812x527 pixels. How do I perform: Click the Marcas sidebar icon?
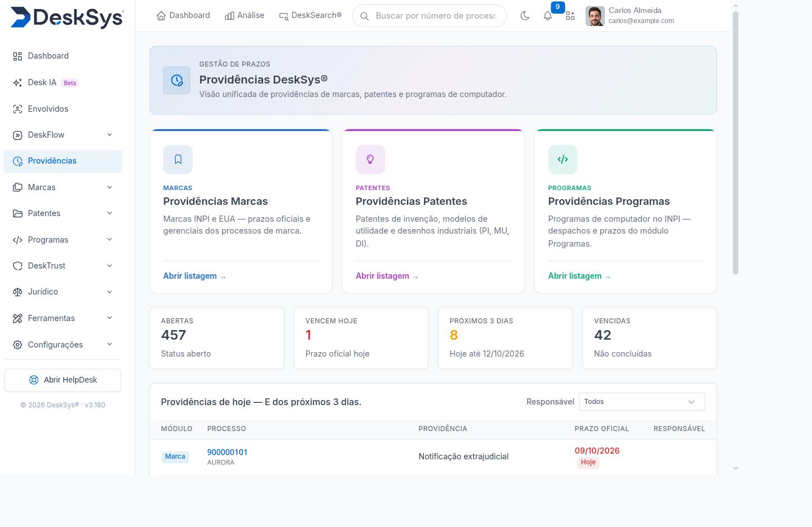[x=18, y=187]
